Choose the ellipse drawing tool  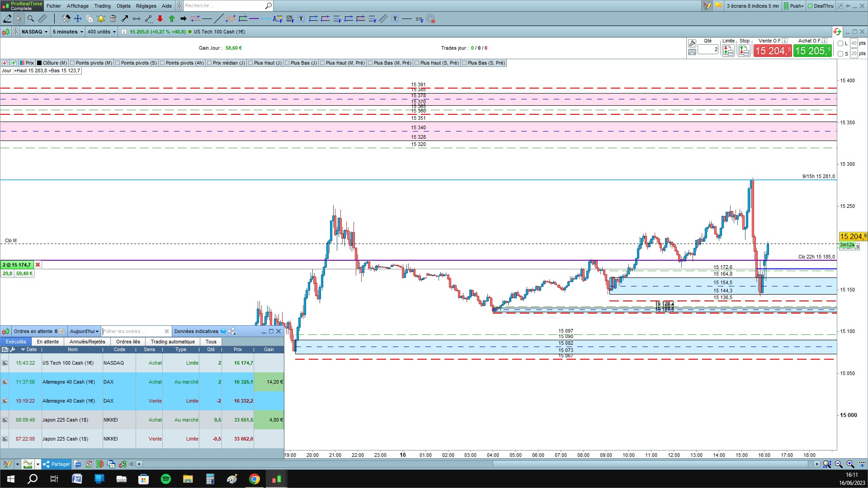tap(231, 19)
